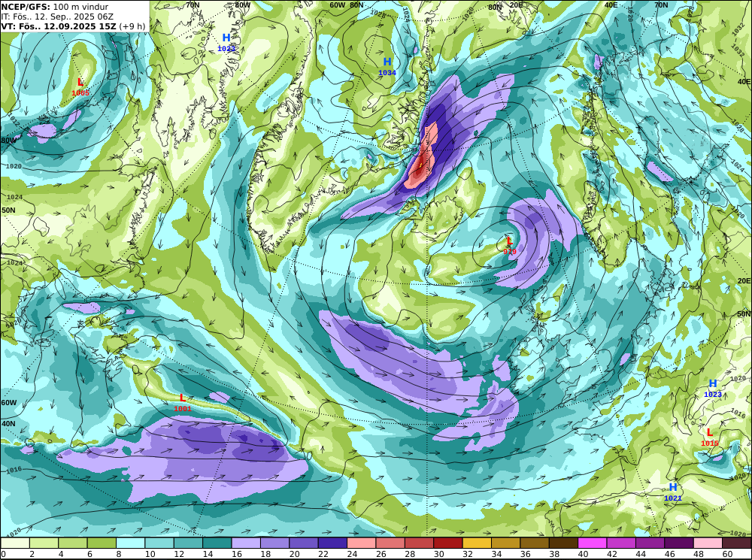Click the '20E' label on the right edge

tap(744, 280)
